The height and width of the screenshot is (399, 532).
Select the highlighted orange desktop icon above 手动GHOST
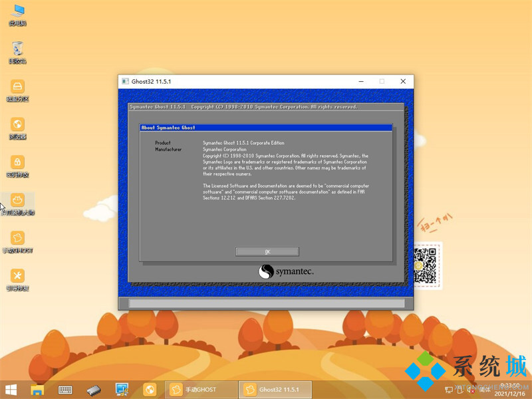[x=18, y=204]
